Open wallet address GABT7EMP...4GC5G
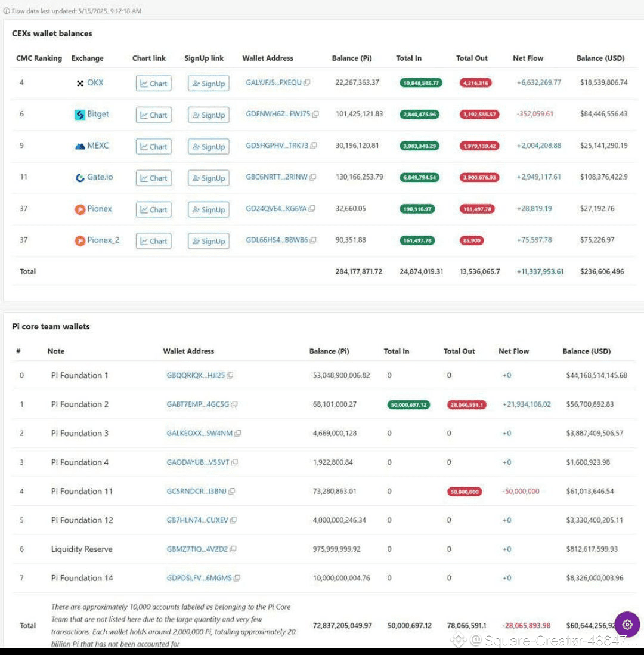644x655 pixels. (197, 404)
